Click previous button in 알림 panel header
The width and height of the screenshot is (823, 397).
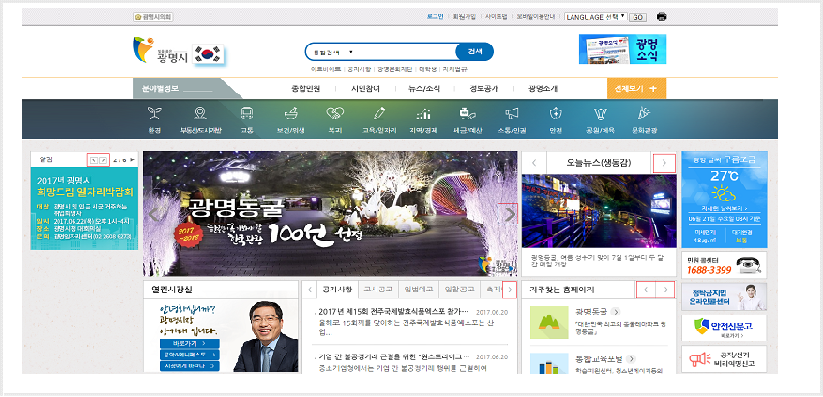[94, 160]
